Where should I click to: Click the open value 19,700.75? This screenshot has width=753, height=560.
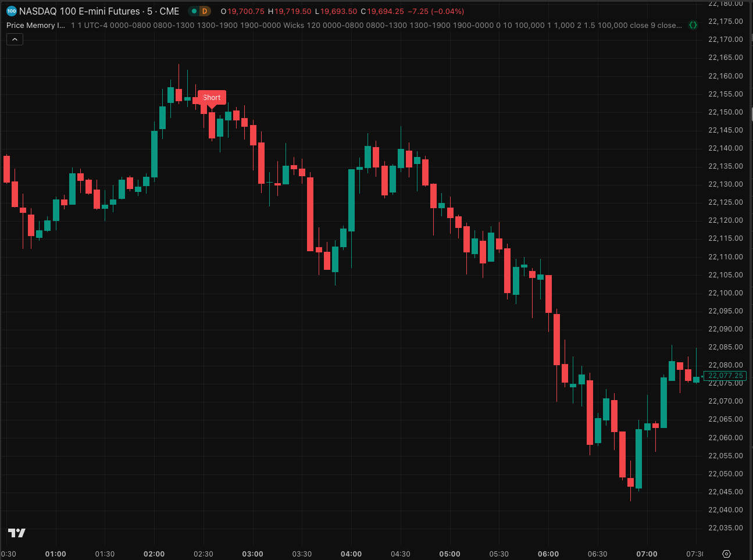[246, 11]
